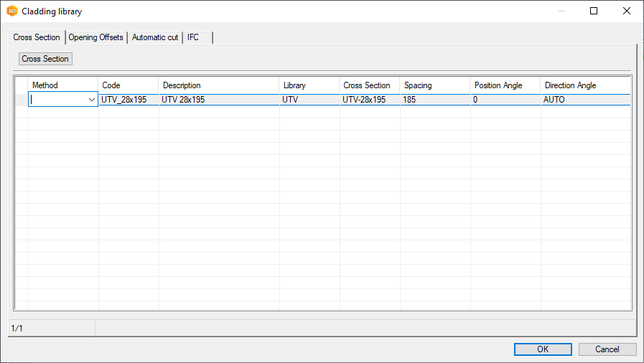Screen dimensions: 644x363
Task: Maximize the Cladding library window
Action: tap(594, 11)
